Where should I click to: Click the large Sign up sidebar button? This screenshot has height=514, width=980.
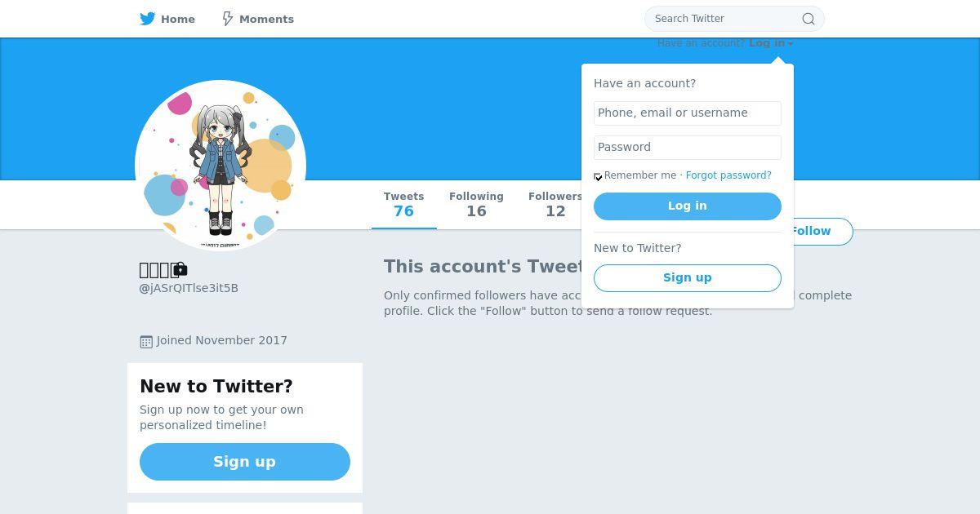pyautogui.click(x=245, y=462)
